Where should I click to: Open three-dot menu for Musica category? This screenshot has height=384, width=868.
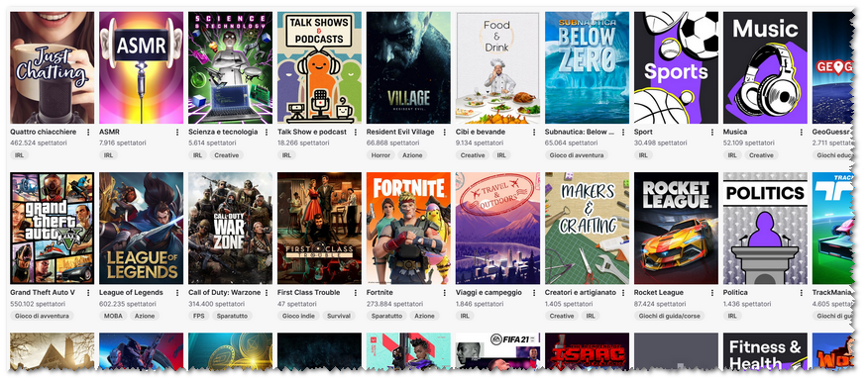pyautogui.click(x=802, y=132)
